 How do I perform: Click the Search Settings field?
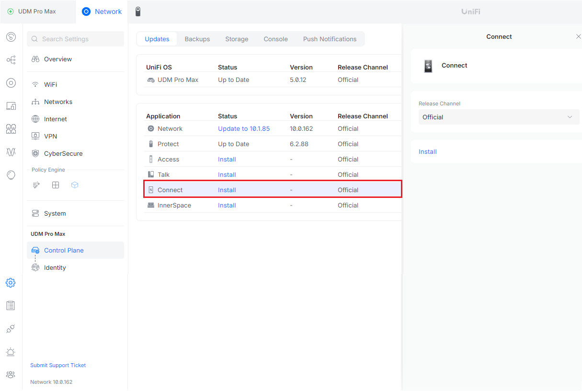76,39
